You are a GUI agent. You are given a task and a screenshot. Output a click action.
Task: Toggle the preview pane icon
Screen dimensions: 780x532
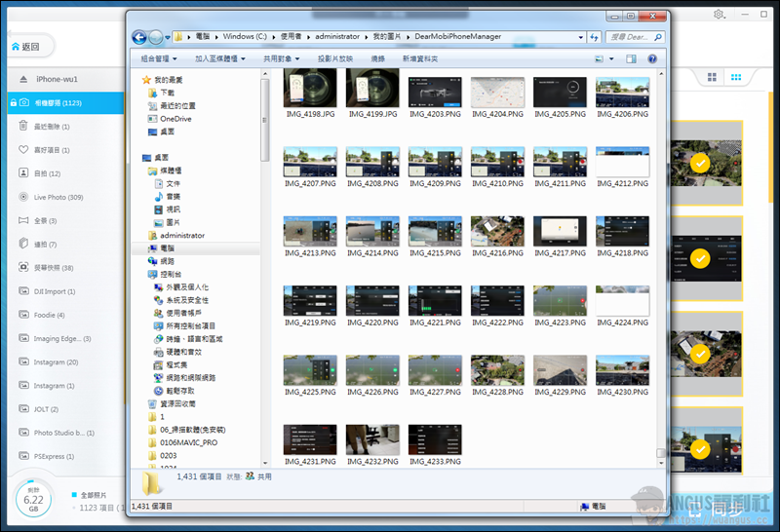pyautogui.click(x=632, y=58)
